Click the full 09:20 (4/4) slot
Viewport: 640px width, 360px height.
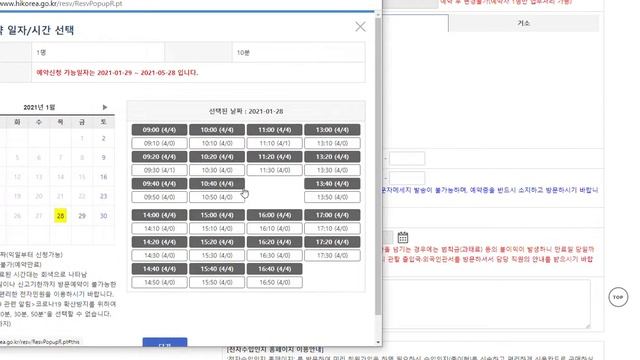coord(159,157)
